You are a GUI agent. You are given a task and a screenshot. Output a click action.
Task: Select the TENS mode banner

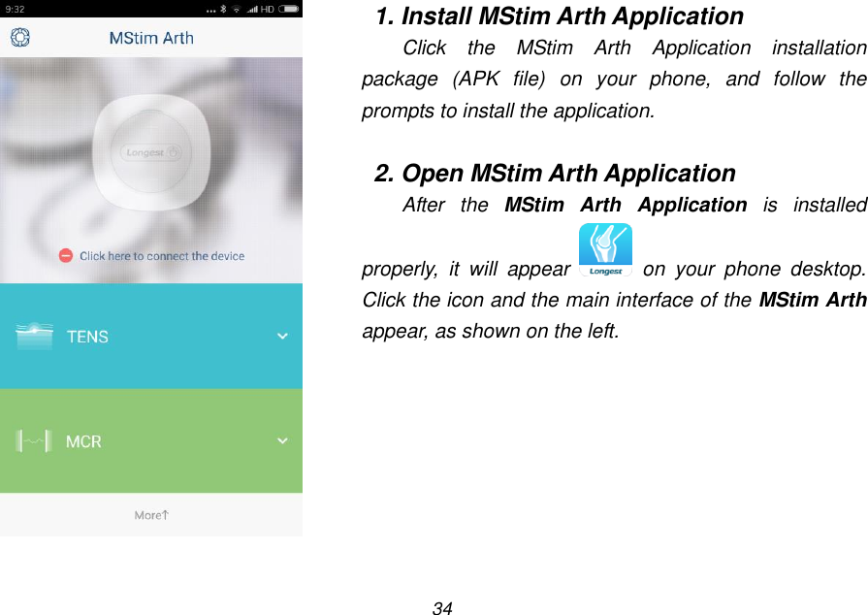point(151,336)
